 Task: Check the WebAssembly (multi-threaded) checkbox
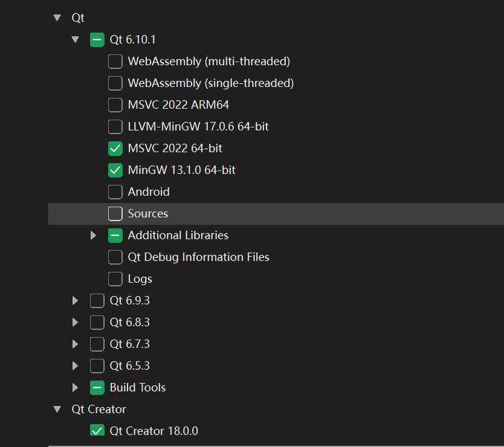[115, 61]
